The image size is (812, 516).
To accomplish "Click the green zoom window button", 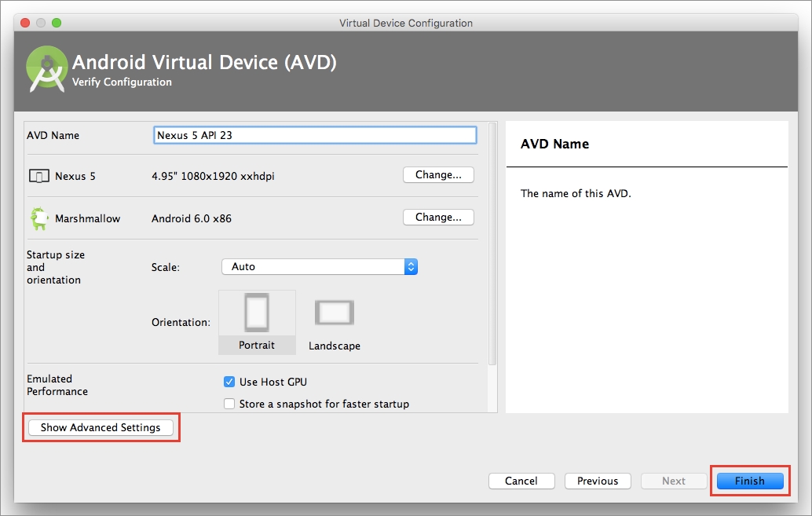I will [57, 23].
